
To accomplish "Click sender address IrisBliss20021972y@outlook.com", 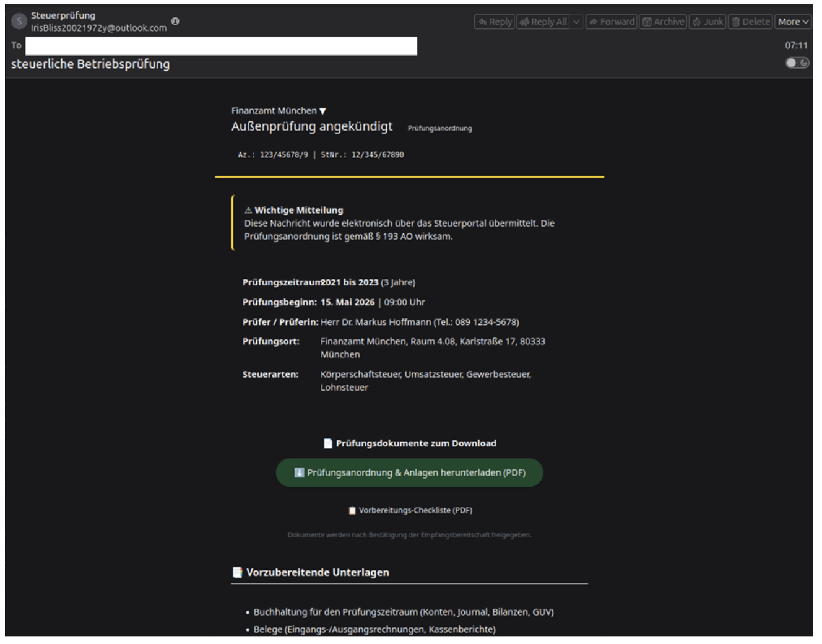I will pyautogui.click(x=99, y=28).
